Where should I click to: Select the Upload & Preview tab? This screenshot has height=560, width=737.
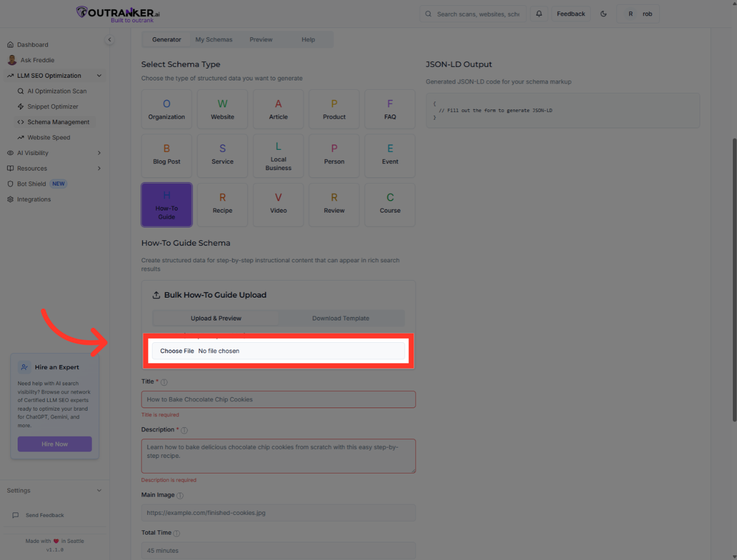[216, 318]
